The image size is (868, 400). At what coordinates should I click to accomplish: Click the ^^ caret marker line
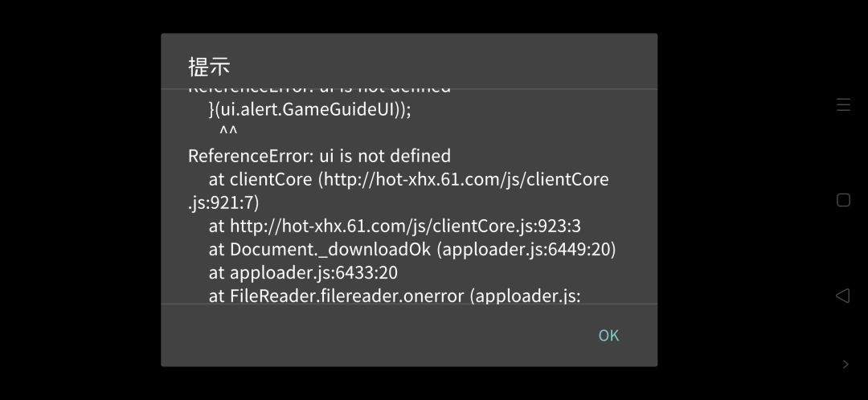pos(228,132)
